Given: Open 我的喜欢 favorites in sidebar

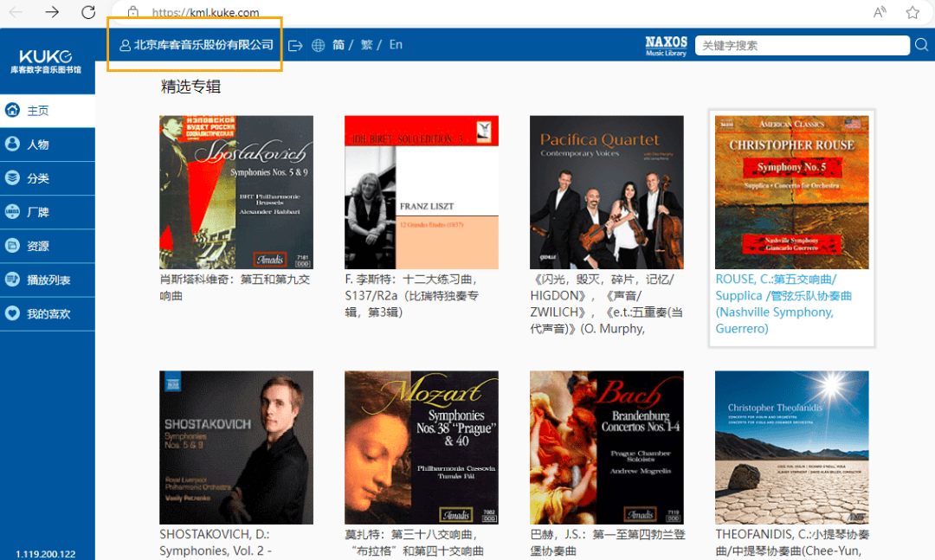Looking at the screenshot, I should click(48, 314).
